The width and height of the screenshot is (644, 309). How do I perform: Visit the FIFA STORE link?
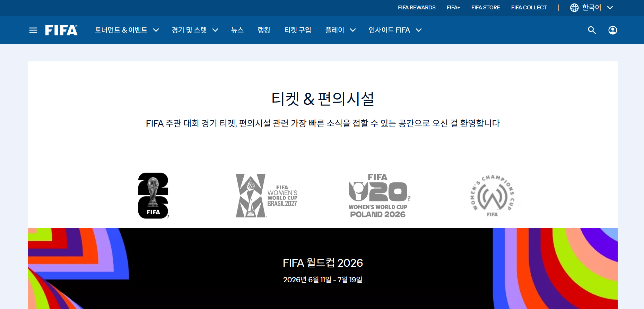coord(486,8)
